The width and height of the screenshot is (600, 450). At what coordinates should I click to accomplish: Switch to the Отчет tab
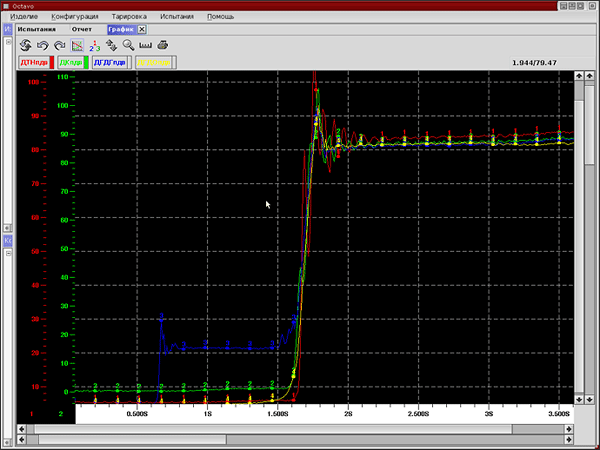81,30
